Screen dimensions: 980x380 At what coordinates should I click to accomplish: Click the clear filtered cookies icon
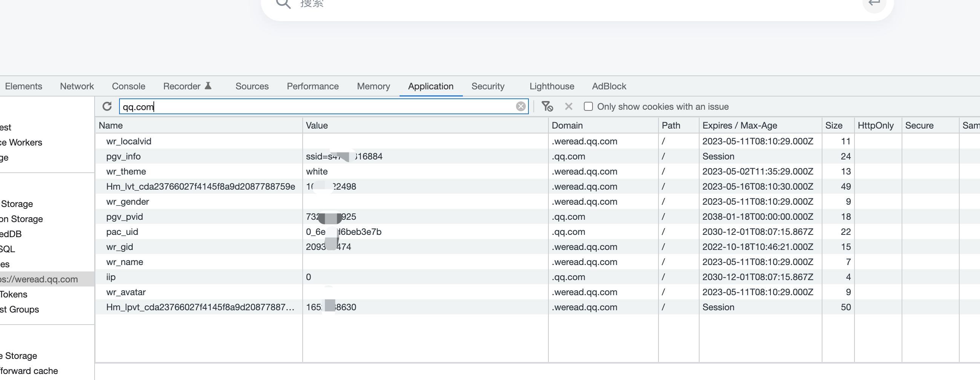coord(547,107)
